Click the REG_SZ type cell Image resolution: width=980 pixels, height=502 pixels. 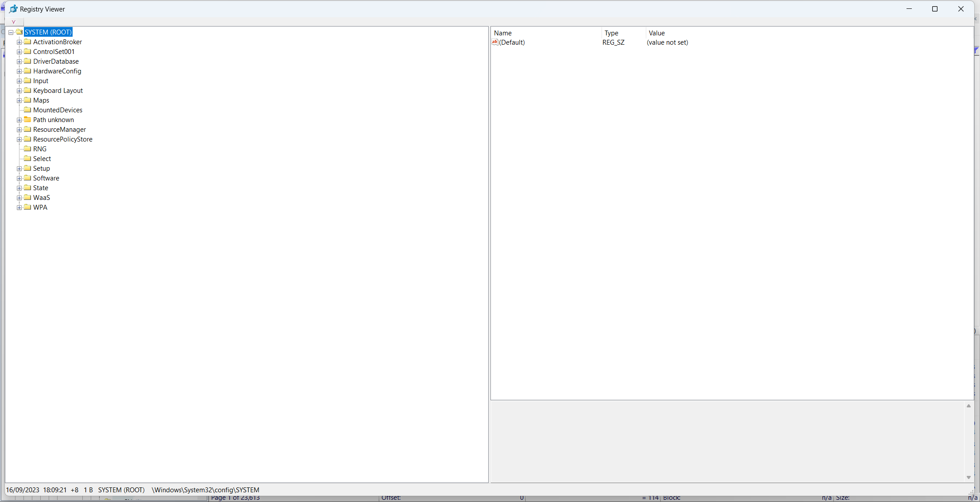(613, 42)
